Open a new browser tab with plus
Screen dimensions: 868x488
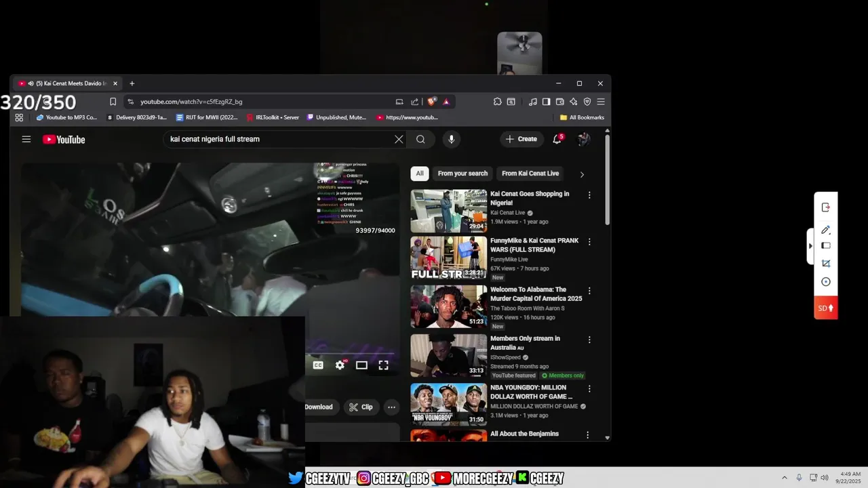tap(132, 83)
